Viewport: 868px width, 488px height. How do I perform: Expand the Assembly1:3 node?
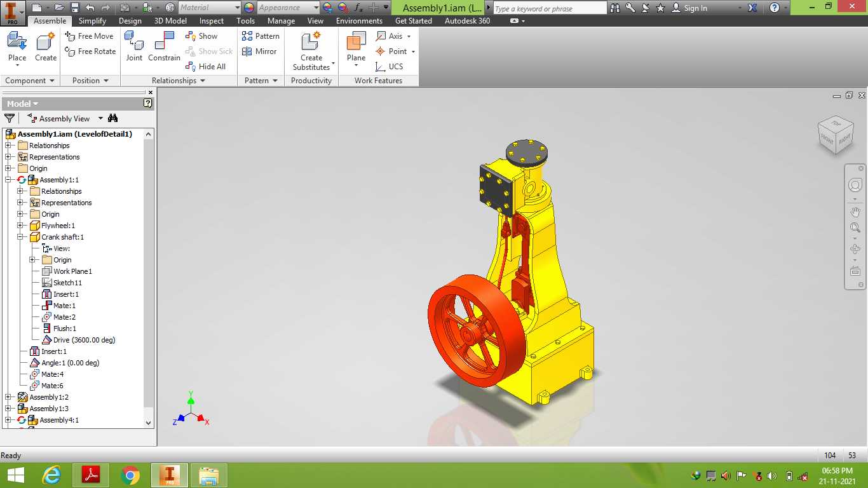coord(8,409)
